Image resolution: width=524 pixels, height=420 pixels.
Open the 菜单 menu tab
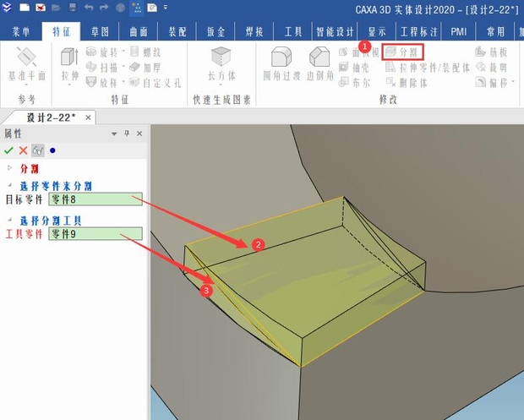click(21, 32)
